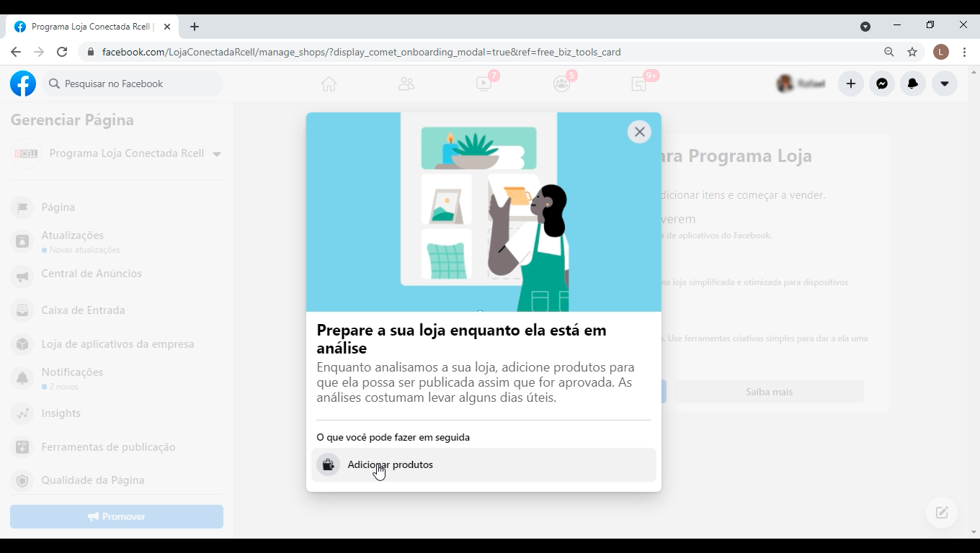This screenshot has width=980, height=553.
Task: Click the Saiba mais button
Action: click(x=769, y=392)
